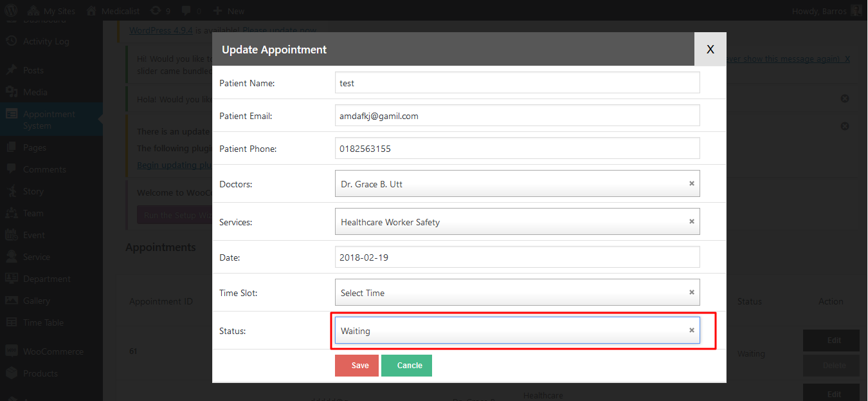This screenshot has height=401, width=868.
Task: Click the WordPress logo in admin bar
Action: [11, 11]
